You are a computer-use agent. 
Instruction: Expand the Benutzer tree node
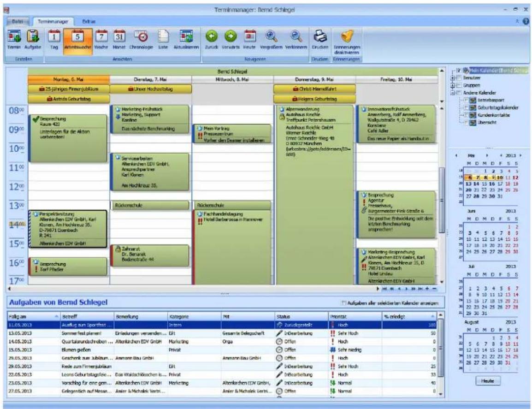(453, 78)
